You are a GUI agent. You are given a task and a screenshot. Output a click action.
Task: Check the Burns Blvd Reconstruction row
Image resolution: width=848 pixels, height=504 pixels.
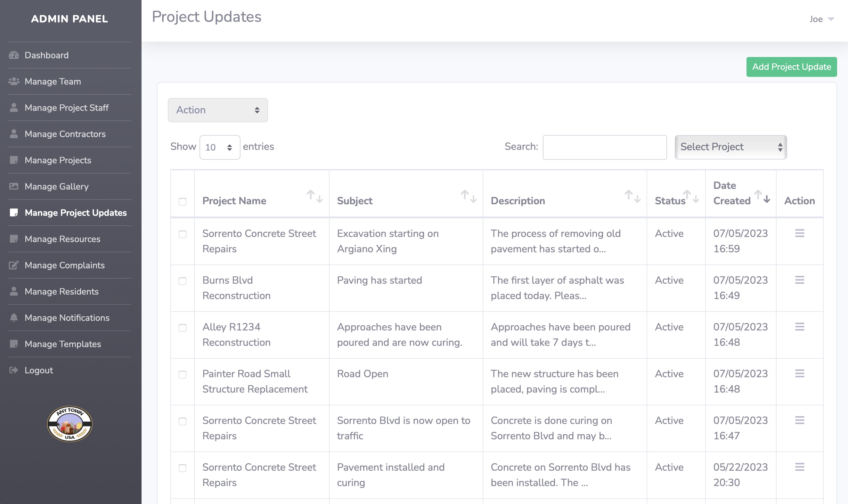[182, 281]
